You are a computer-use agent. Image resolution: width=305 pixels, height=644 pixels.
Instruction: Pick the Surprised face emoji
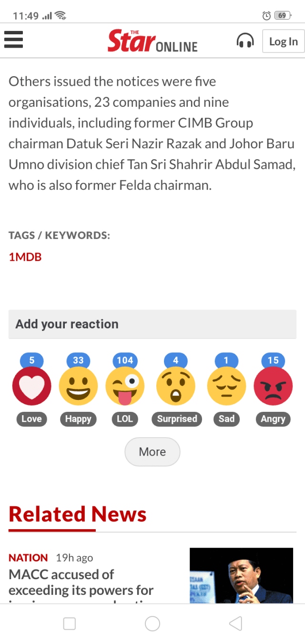[176, 386]
